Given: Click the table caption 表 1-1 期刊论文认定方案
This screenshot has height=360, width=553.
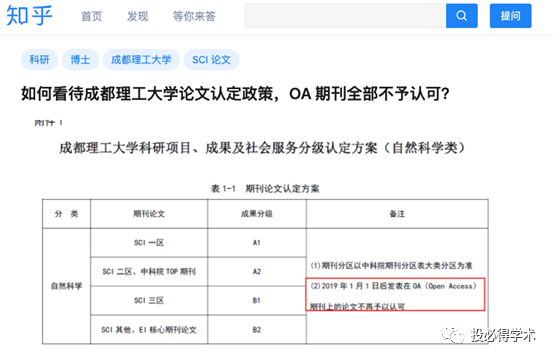Looking at the screenshot, I should (265, 189).
